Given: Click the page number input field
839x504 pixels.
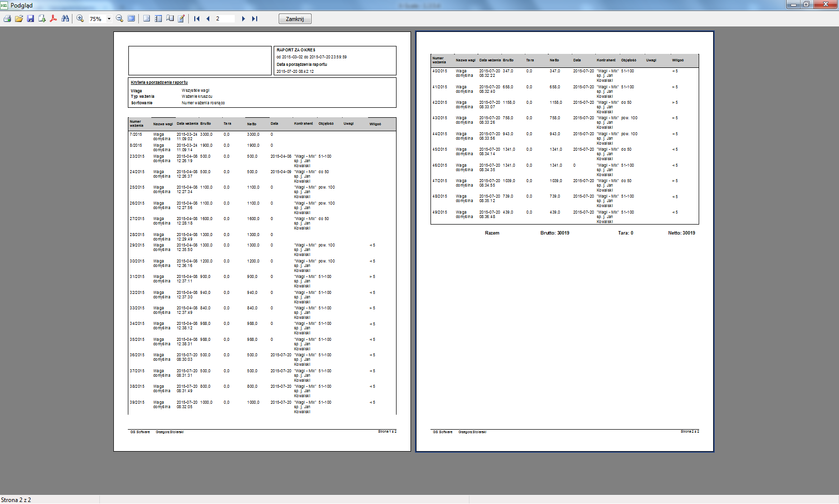Looking at the screenshot, I should click(x=224, y=18).
